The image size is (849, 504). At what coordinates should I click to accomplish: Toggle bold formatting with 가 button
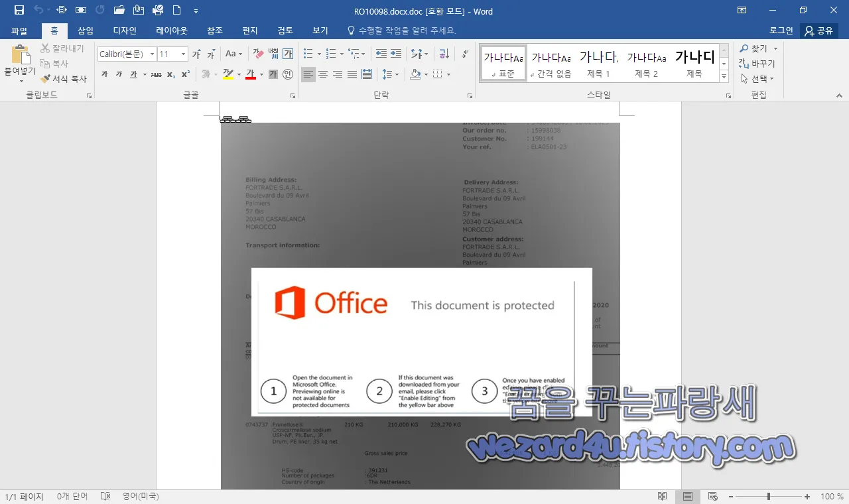(x=105, y=74)
